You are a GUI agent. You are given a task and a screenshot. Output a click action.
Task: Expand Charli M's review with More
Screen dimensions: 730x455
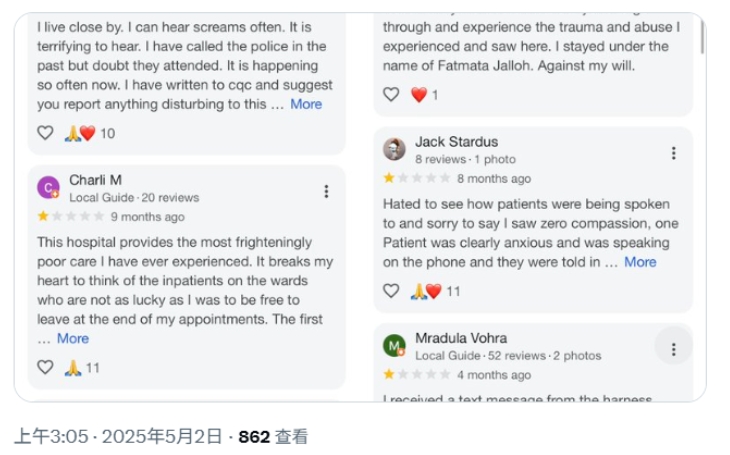pos(72,338)
